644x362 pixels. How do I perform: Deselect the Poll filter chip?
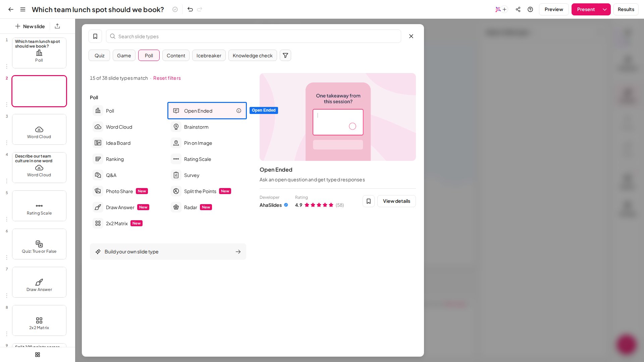coord(149,55)
